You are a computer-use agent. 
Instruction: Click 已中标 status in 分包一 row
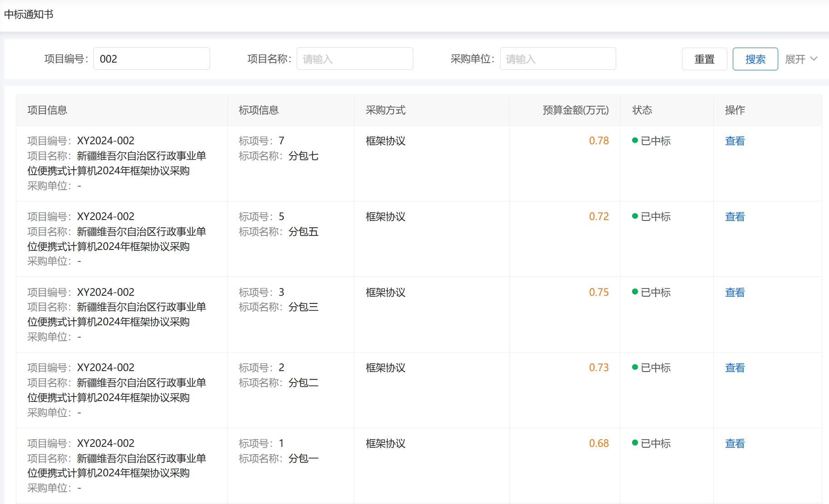pos(652,444)
